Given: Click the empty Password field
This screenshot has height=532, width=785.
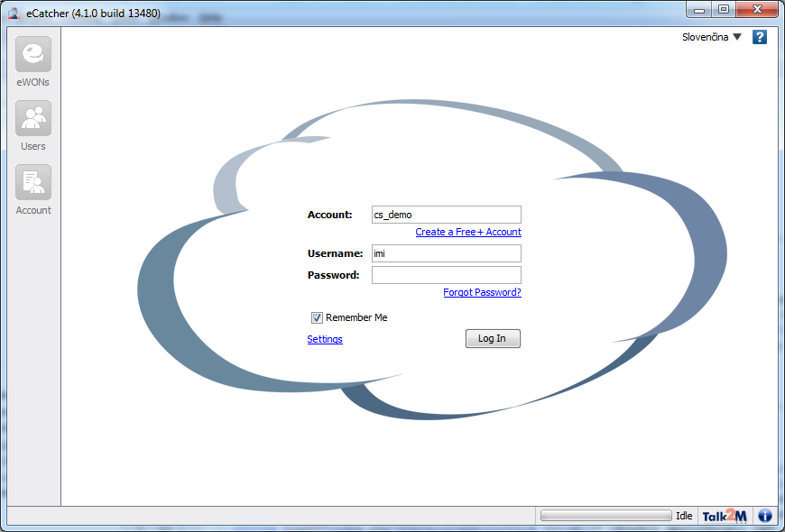Looking at the screenshot, I should coord(447,275).
